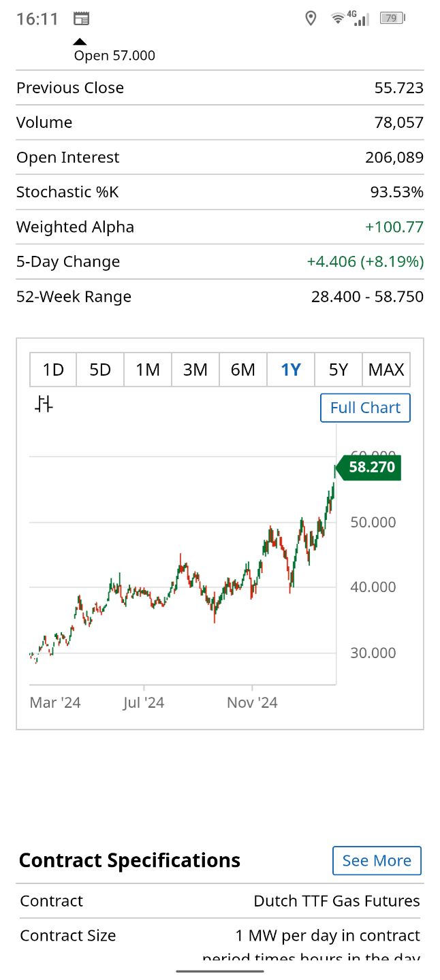Show the 5Y price history
440x980 pixels.
339,370
